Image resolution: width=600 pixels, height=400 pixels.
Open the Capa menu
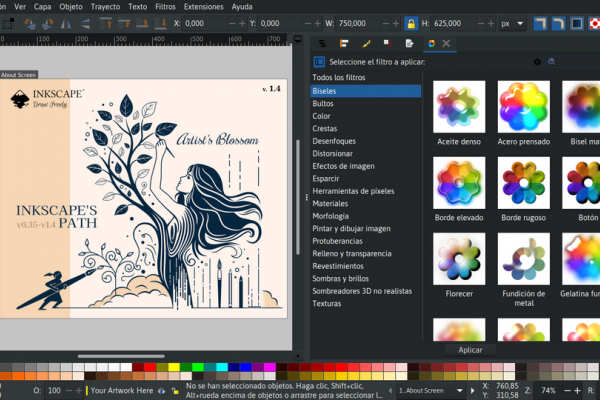tap(42, 7)
